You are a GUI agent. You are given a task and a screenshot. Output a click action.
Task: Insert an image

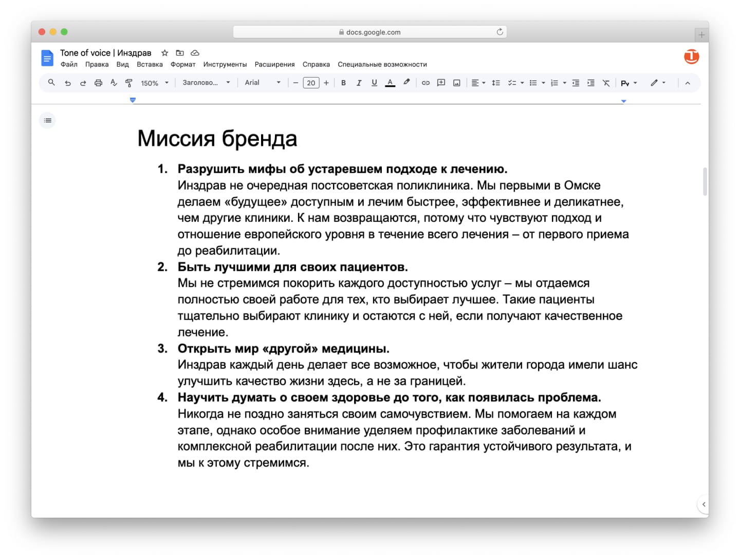point(456,83)
